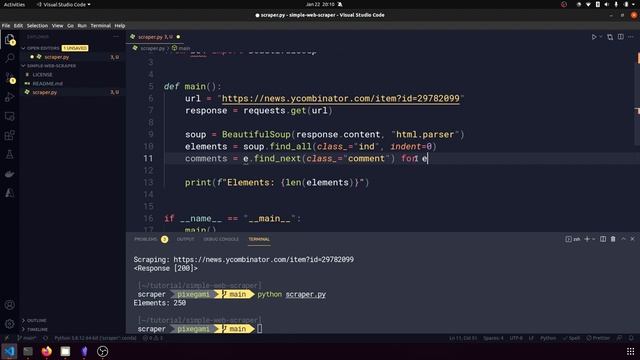Open the Terminal menu
The image size is (640, 360).
101,25
